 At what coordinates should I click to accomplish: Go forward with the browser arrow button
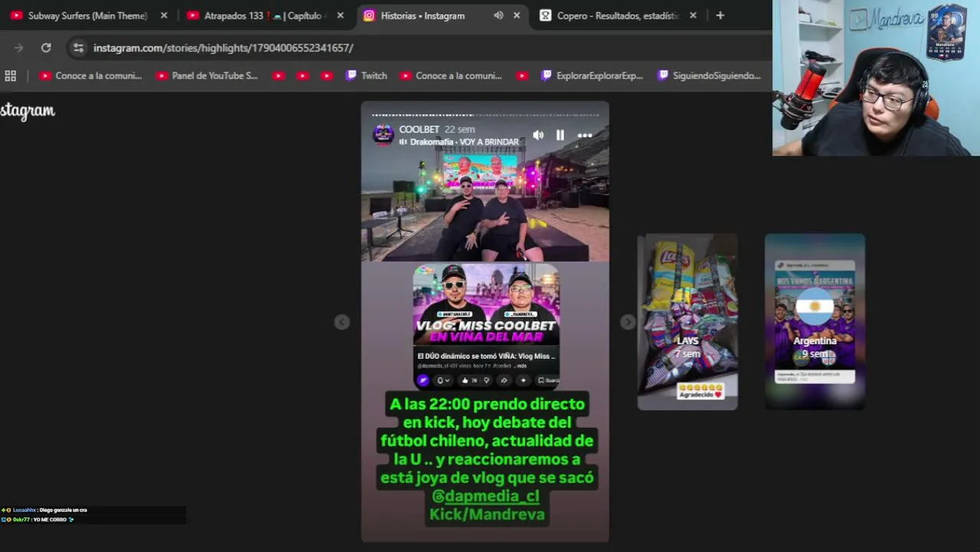click(18, 48)
